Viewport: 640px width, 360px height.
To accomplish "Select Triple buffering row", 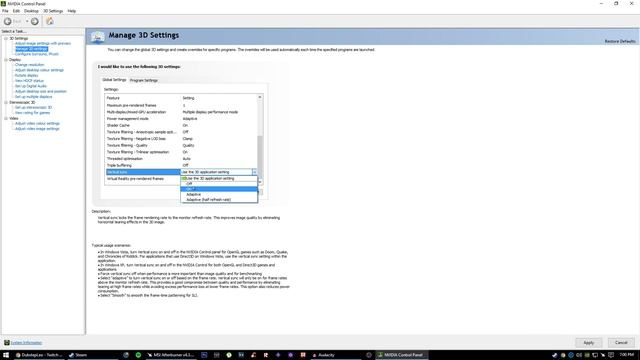I will (x=181, y=165).
